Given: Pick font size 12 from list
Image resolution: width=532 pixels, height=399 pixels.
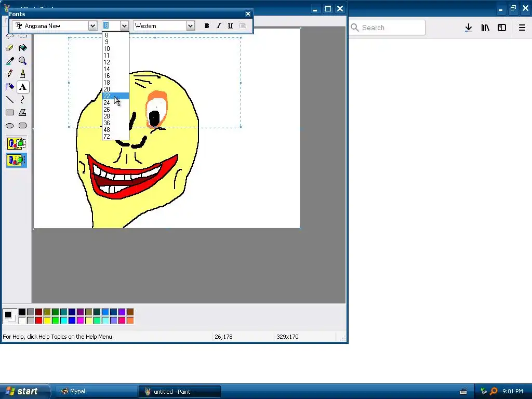Looking at the screenshot, I should click(115, 62).
